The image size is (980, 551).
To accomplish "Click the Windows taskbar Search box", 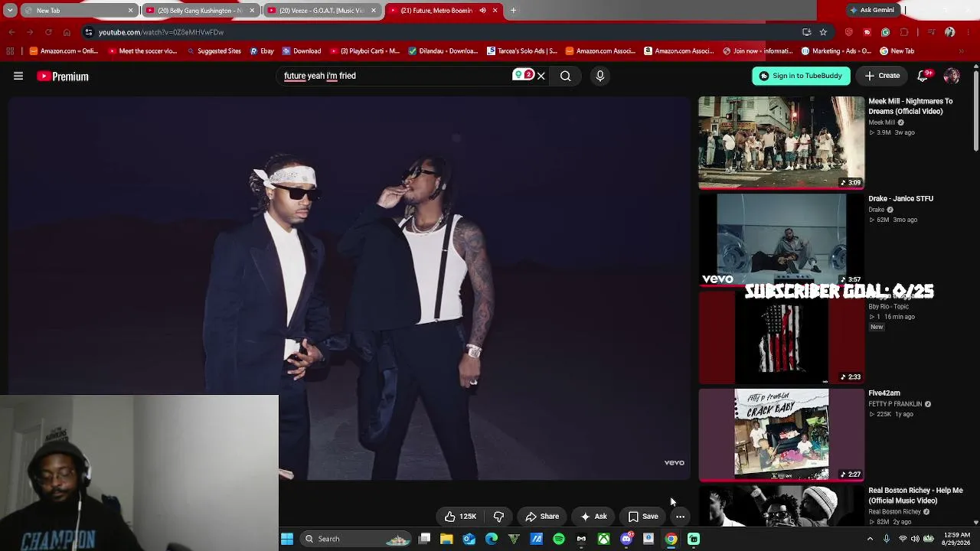I will (356, 539).
